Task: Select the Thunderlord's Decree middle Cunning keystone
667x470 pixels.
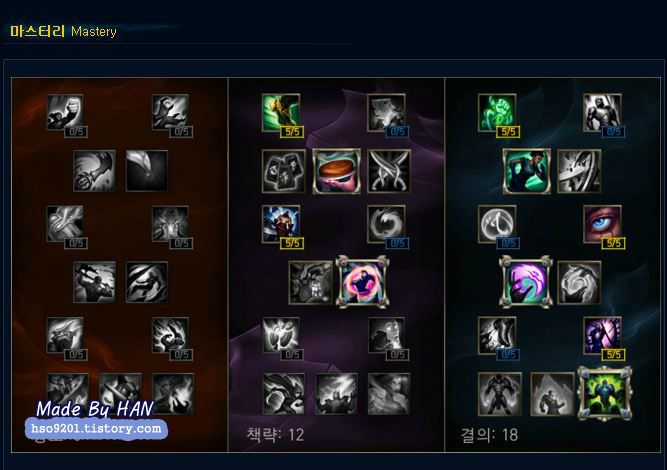Action: coord(336,394)
